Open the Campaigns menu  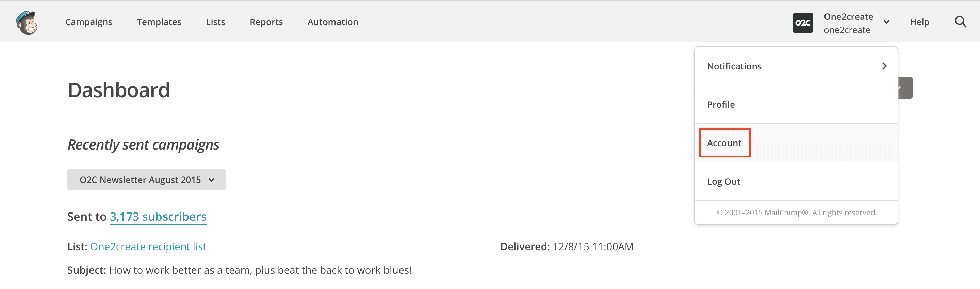(88, 22)
